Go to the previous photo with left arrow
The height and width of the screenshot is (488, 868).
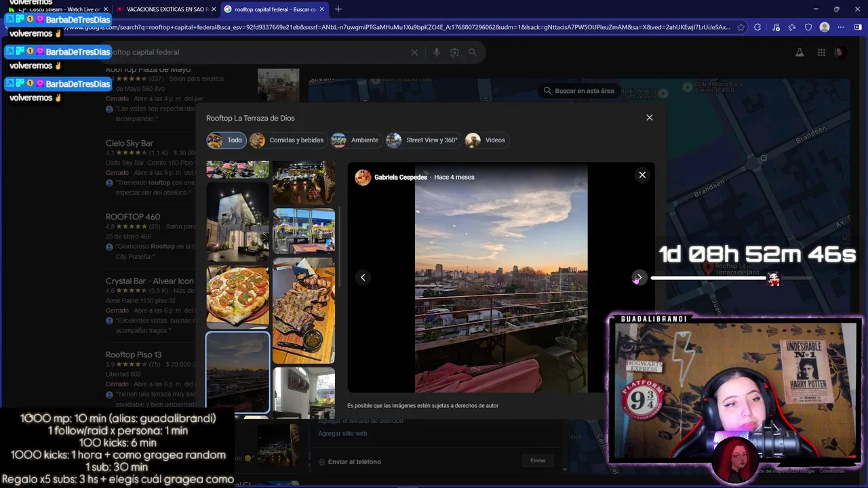(x=363, y=277)
